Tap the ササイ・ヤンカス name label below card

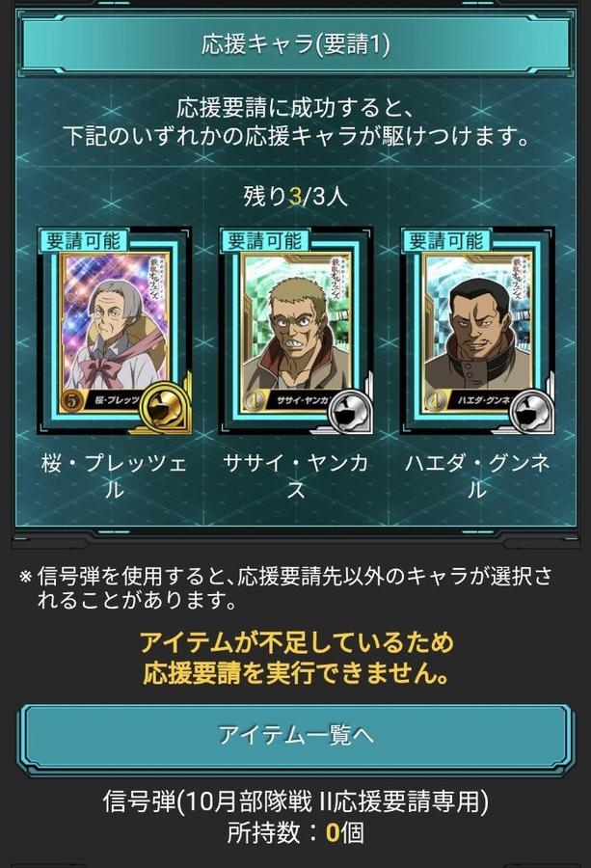295,475
